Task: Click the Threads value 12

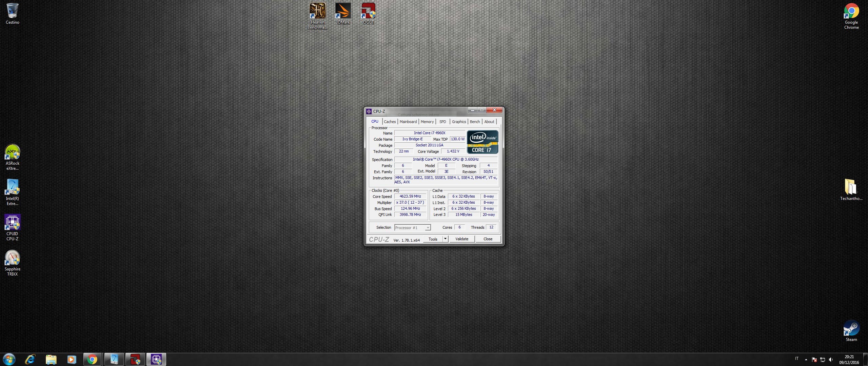Action: point(491,227)
